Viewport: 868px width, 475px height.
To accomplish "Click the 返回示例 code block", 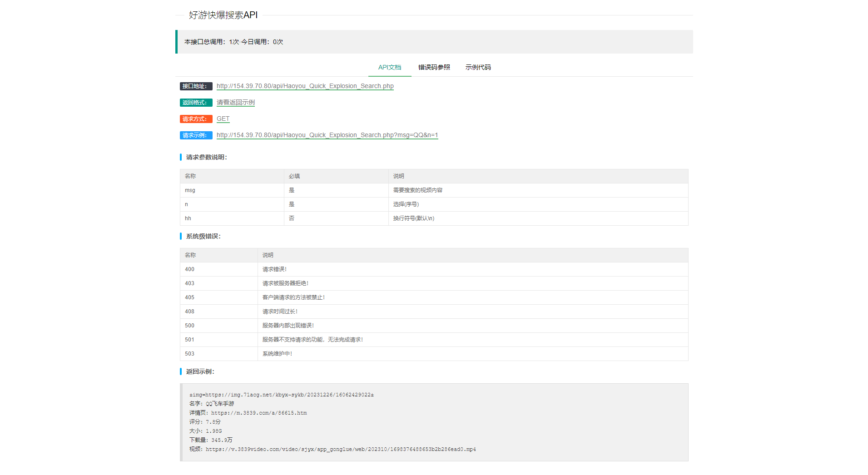I will [434, 422].
